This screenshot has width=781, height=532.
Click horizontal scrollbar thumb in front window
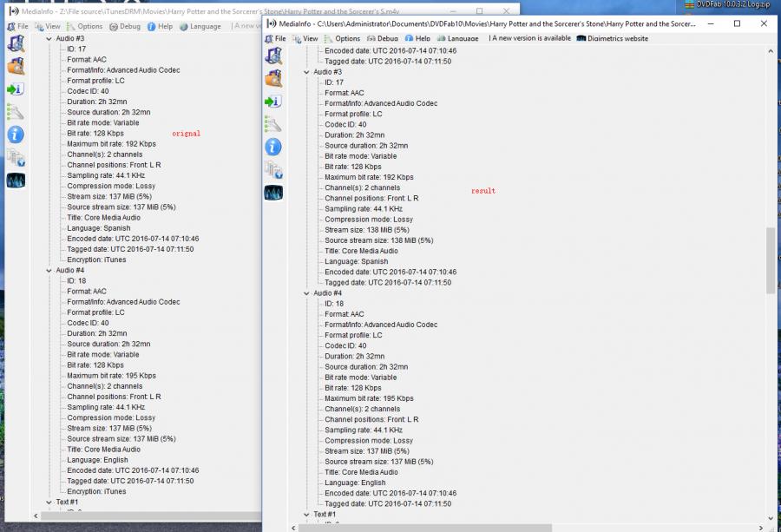(425, 528)
